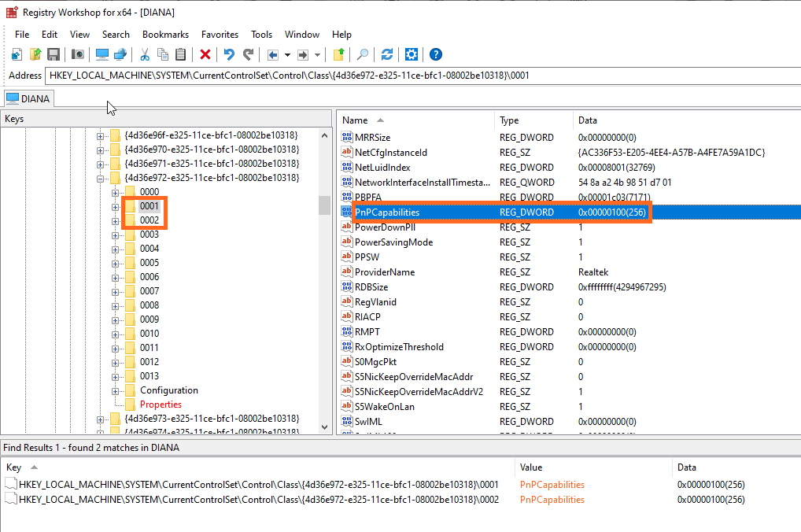Click the keys tree scroll-down arrow

324,427
